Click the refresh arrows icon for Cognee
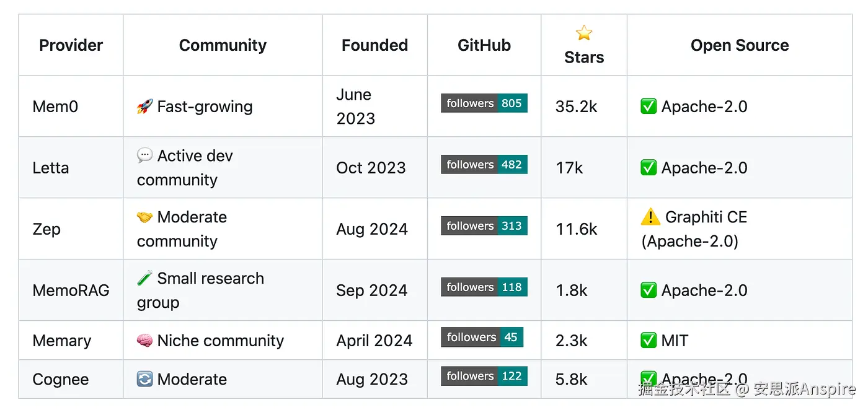The image size is (868, 410). (x=144, y=379)
